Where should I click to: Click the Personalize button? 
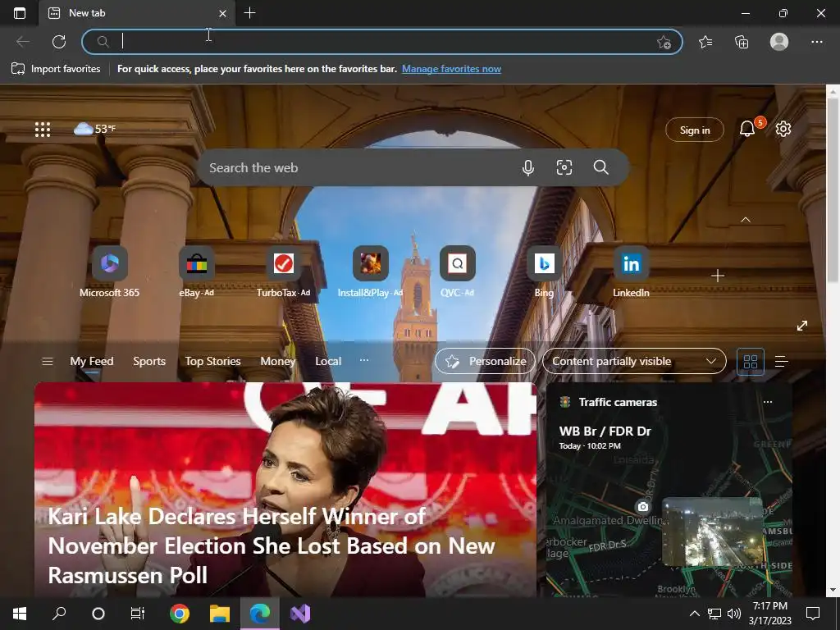485,361
